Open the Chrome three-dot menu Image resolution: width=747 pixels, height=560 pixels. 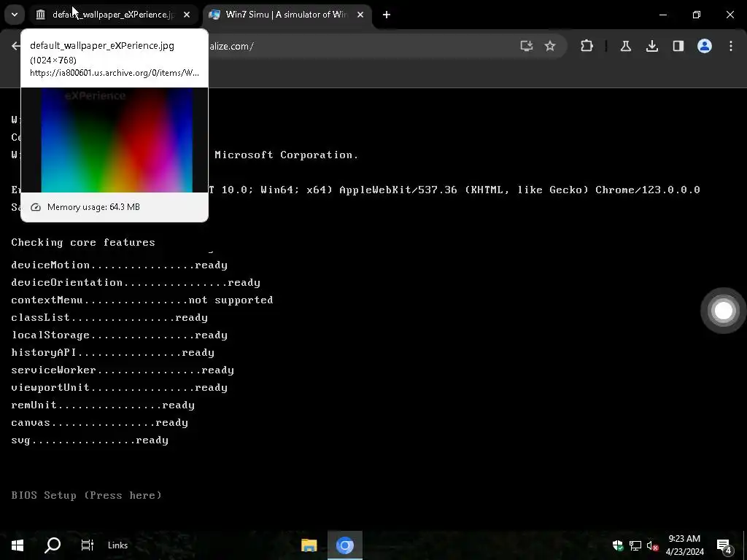pyautogui.click(x=731, y=46)
